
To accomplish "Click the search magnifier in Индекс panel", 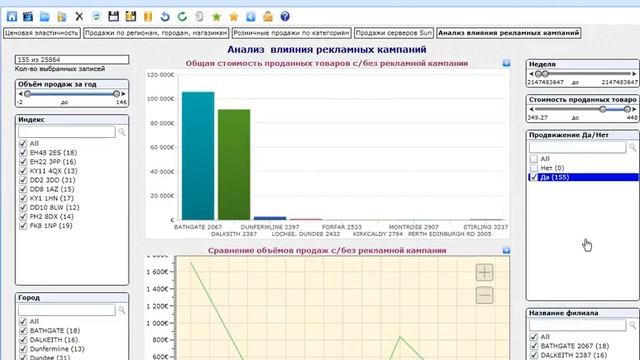I will click(x=122, y=132).
